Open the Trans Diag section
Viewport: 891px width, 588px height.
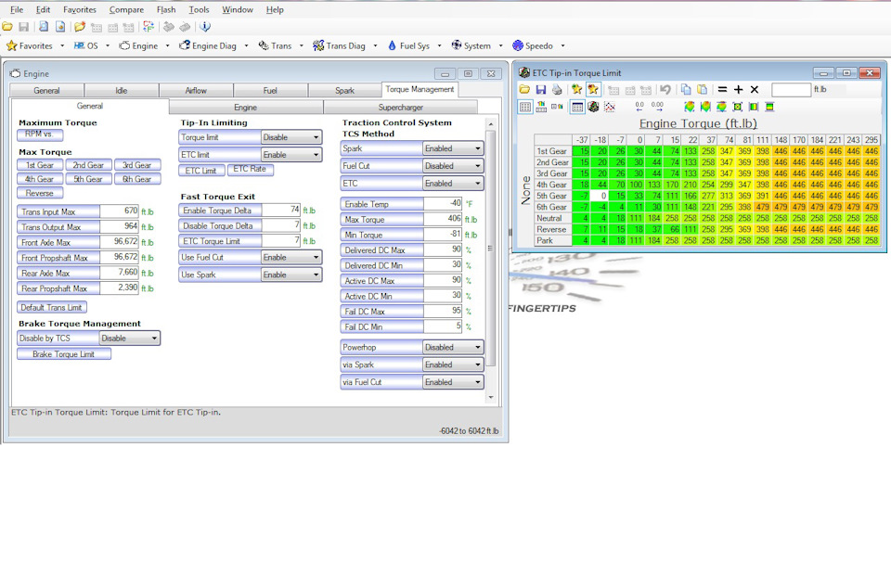pyautogui.click(x=340, y=46)
